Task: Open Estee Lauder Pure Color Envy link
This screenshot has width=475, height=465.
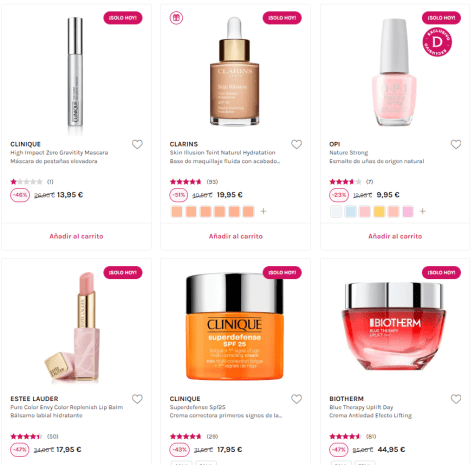Action: 67,407
